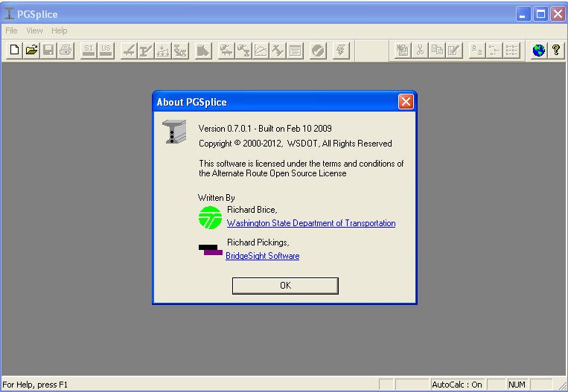The height and width of the screenshot is (392, 568).
Task: Open the report page icon
Action: (295, 50)
